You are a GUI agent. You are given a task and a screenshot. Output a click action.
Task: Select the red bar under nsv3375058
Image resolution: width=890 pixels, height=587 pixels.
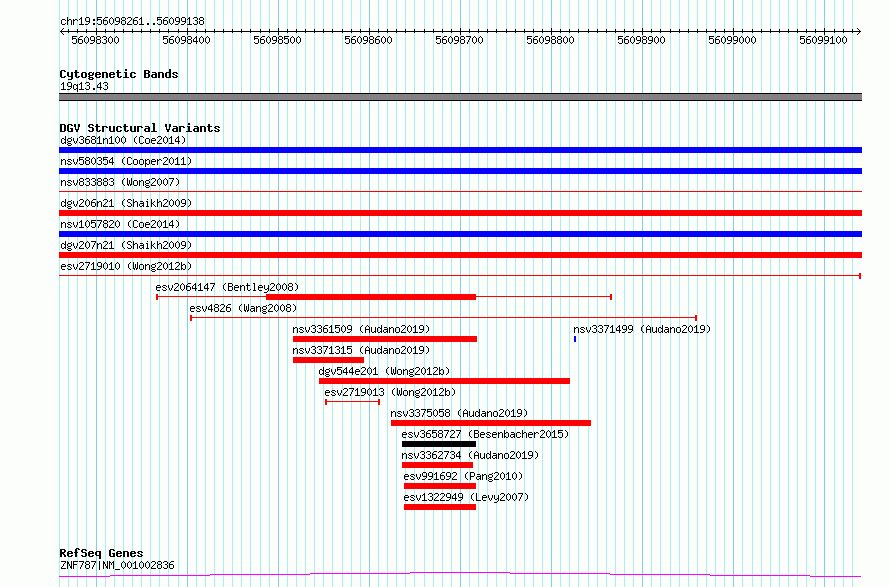[x=491, y=423]
